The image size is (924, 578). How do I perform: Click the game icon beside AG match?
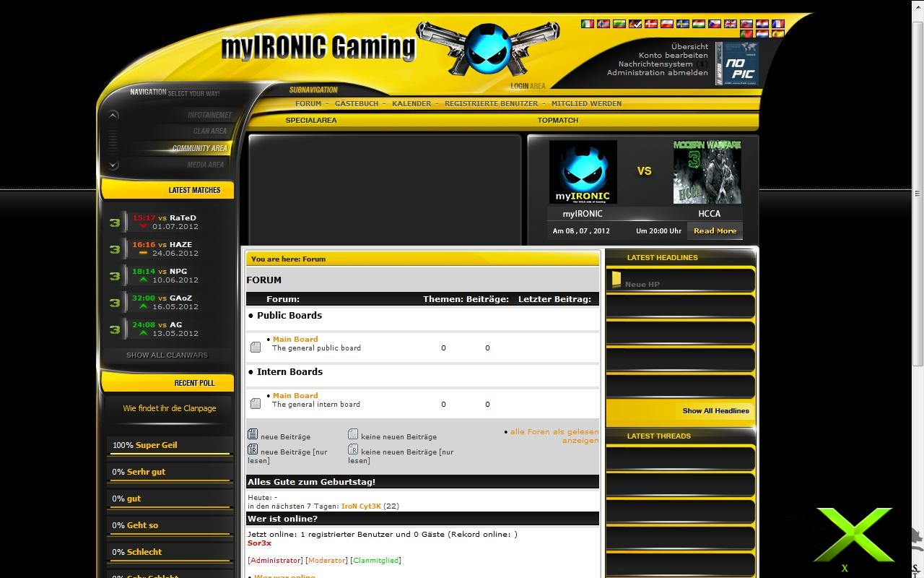pyautogui.click(x=114, y=329)
